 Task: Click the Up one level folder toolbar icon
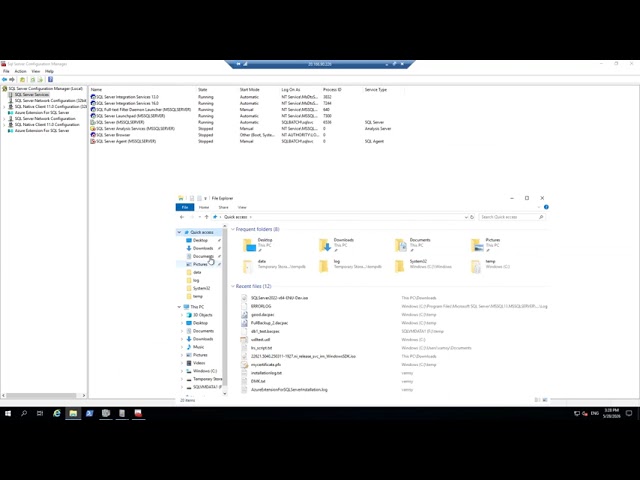(x=22, y=80)
